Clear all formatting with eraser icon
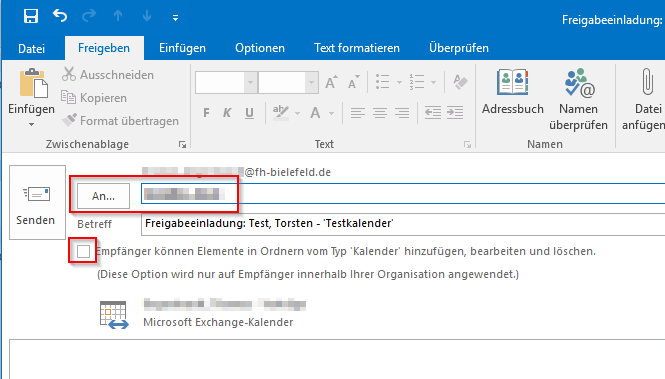The image size is (665, 379). pos(460,82)
